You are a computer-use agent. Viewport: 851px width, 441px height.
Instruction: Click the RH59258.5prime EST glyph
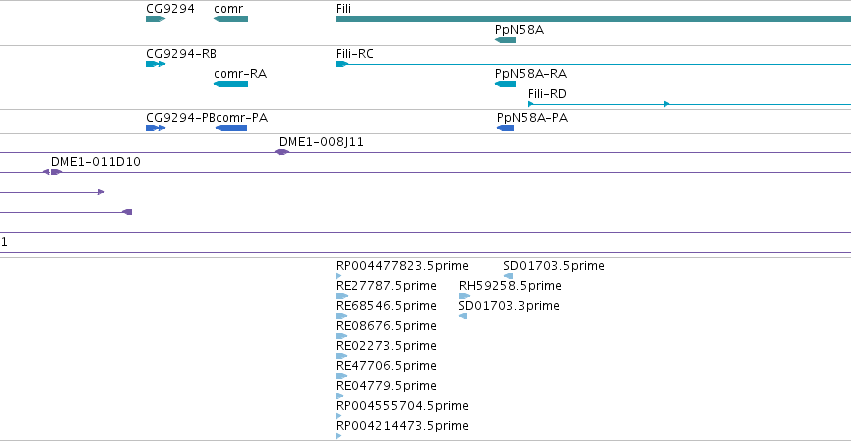click(x=464, y=296)
